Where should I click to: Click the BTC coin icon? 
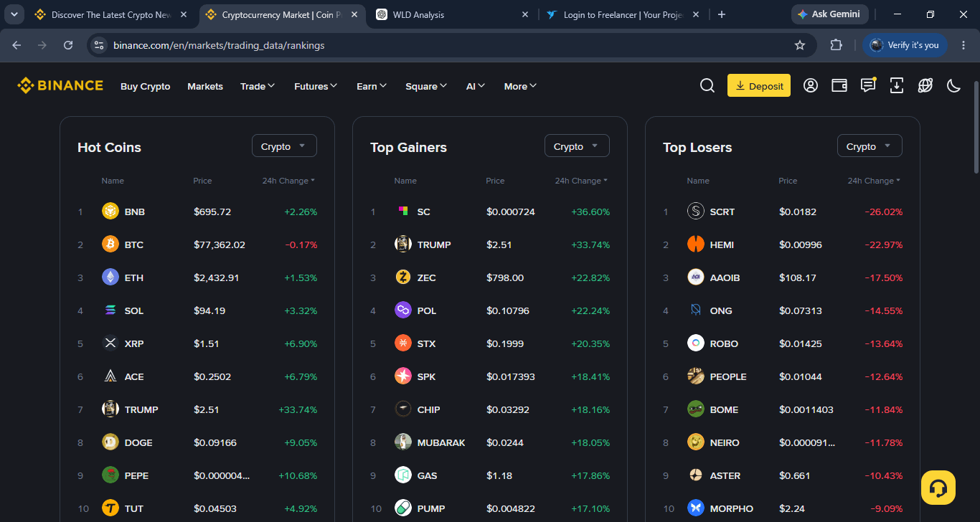110,245
